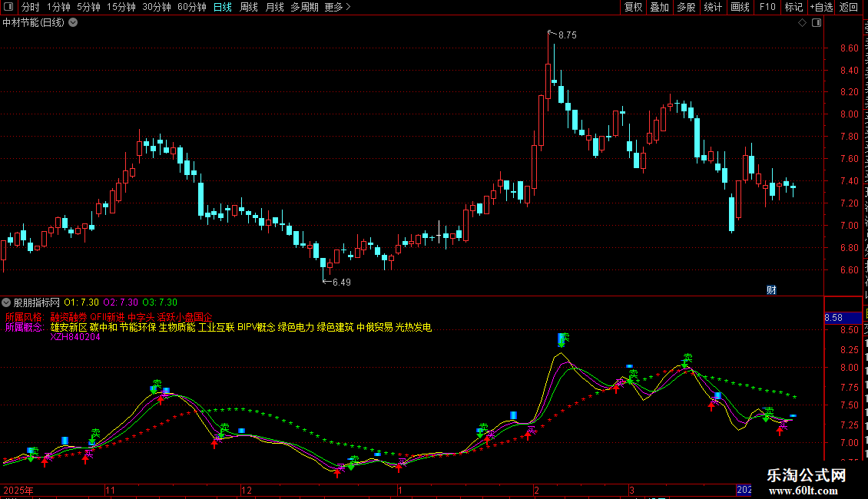Select the 日线 daily chart tab
Image resolution: width=868 pixels, height=499 pixels.
point(223,7)
